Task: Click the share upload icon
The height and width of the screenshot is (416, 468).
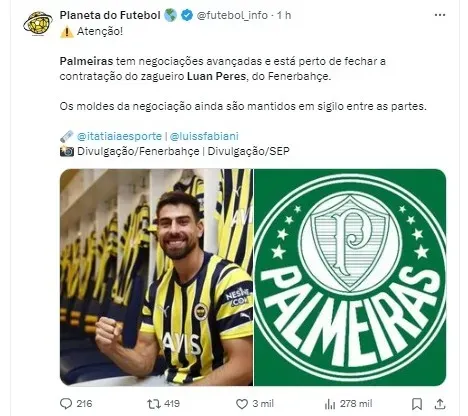Action: (440, 404)
